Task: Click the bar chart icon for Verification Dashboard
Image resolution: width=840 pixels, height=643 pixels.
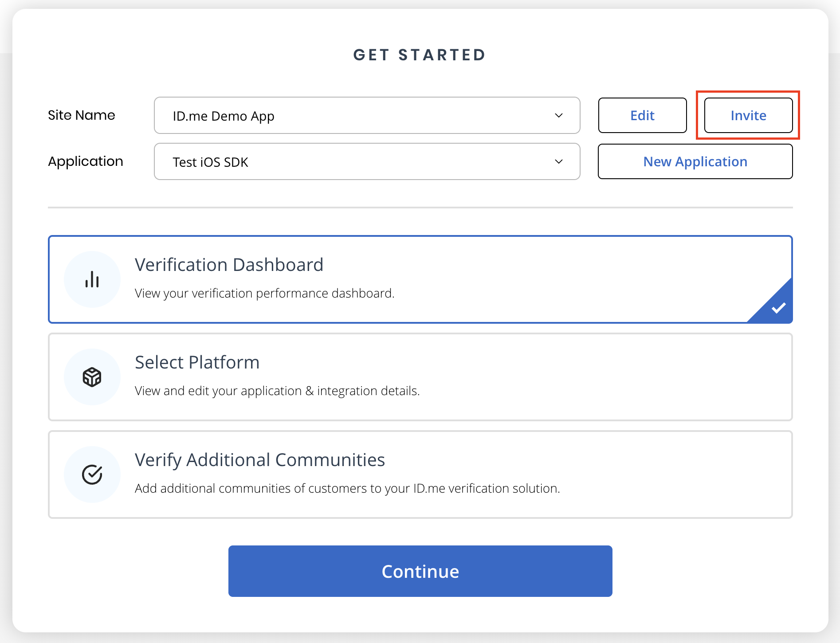Action: (92, 279)
